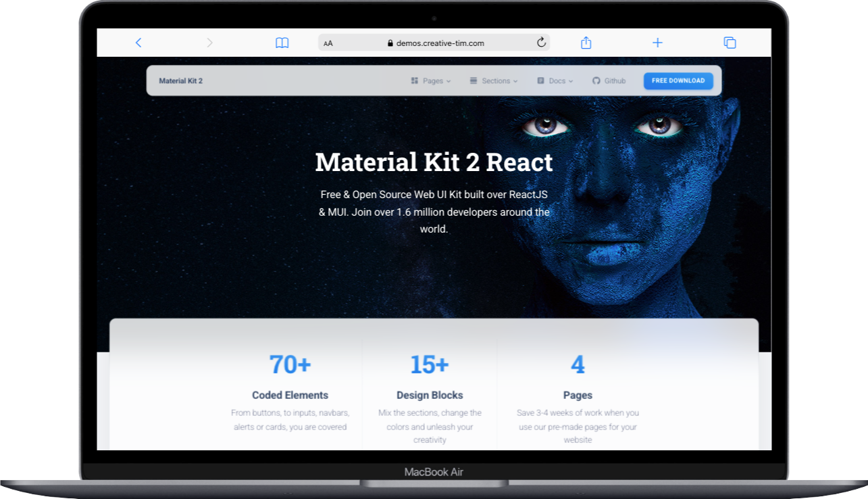This screenshot has width=868, height=499.
Task: Click the Pages grid icon in the navbar
Action: [x=414, y=80]
